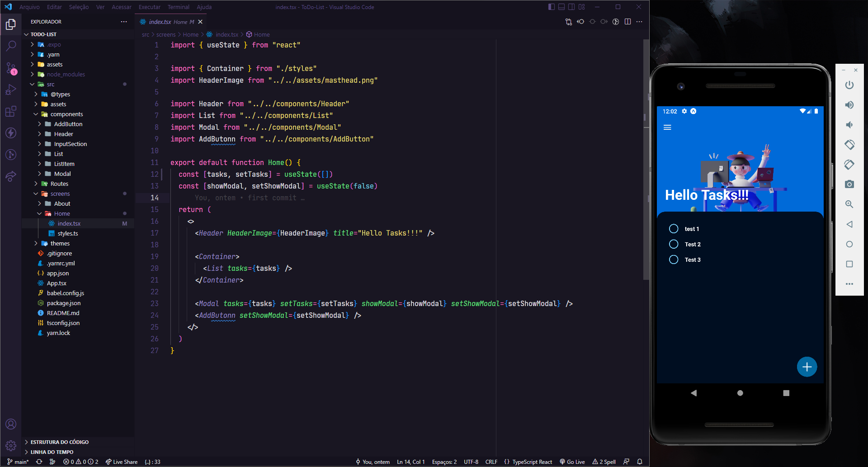Open the Live Share activity bar icon
Screen dimensions: 868x467
pyautogui.click(x=11, y=176)
